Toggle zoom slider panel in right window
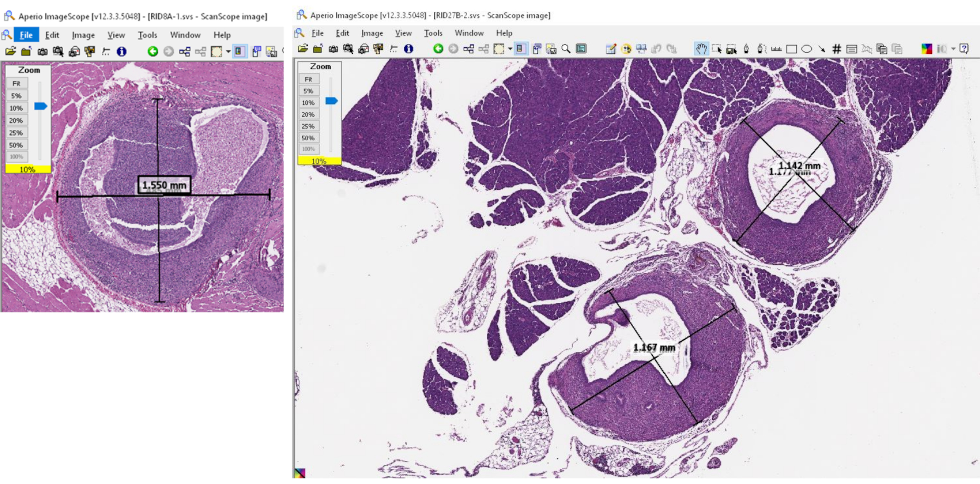980x484 pixels. (x=521, y=49)
